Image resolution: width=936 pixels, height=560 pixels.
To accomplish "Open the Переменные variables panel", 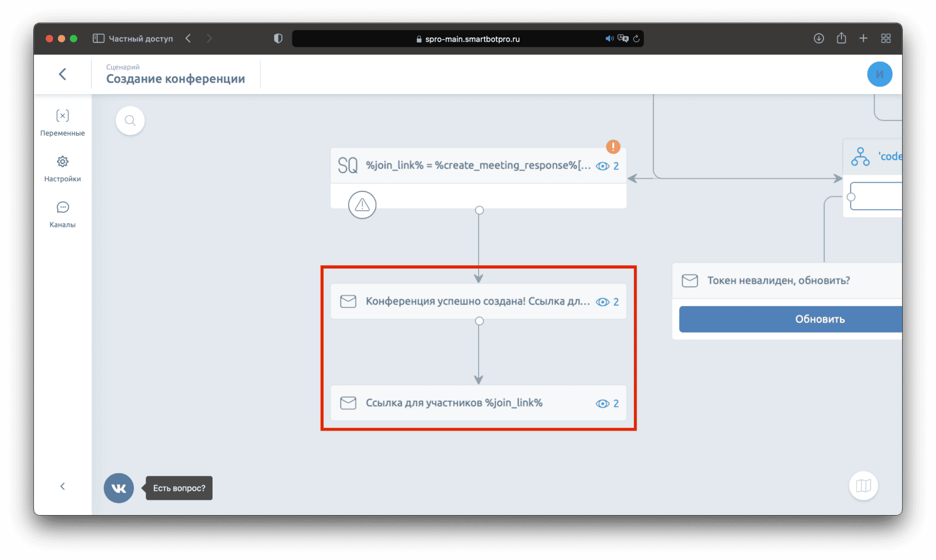I will pos(62,122).
